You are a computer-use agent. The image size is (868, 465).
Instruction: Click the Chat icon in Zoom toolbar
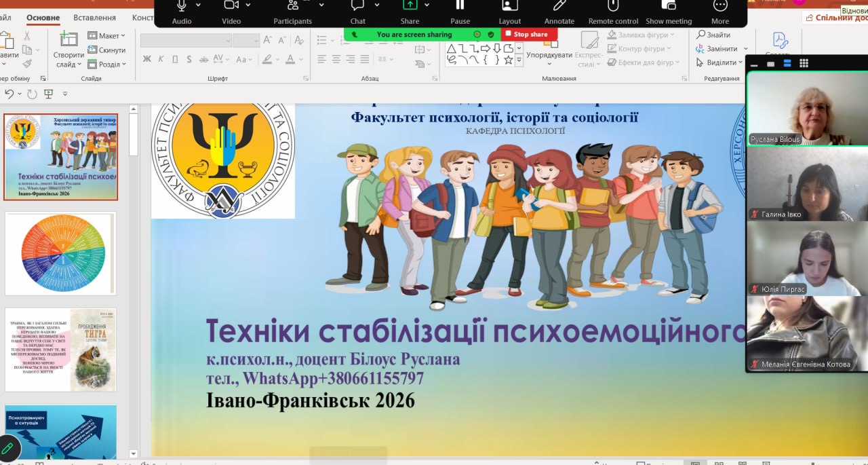[x=358, y=6]
